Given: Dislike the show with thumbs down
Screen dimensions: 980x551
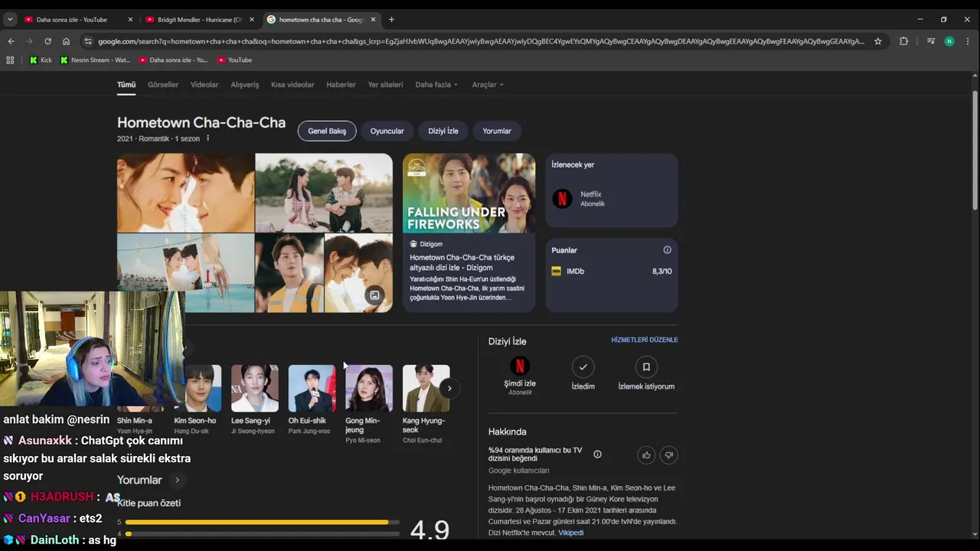Looking at the screenshot, I should [668, 455].
